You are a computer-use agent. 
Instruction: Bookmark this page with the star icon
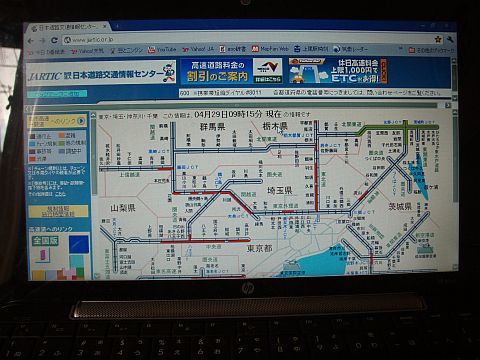[x=438, y=40]
